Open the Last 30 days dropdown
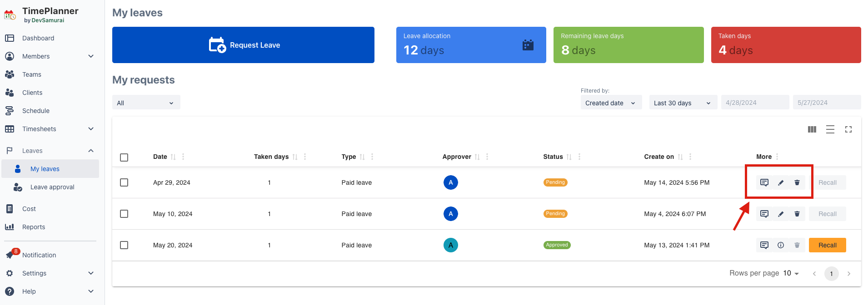This screenshot has height=305, width=868. [x=683, y=103]
